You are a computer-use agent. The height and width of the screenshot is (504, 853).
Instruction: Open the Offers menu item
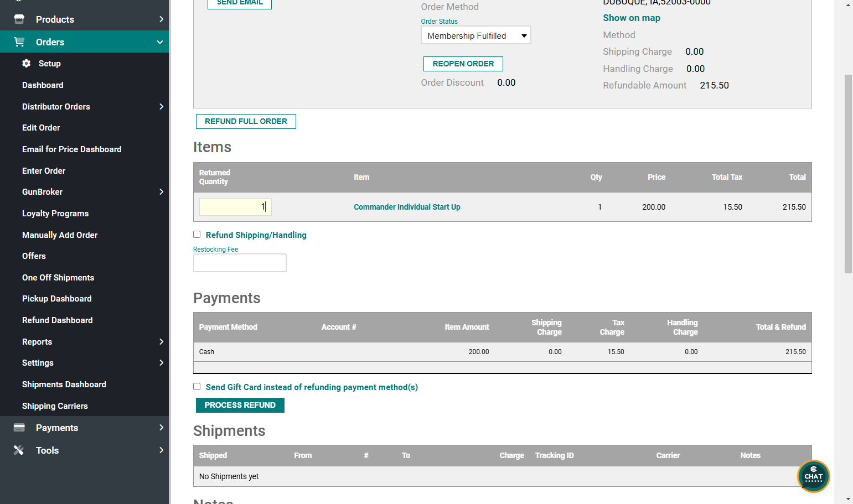34,256
